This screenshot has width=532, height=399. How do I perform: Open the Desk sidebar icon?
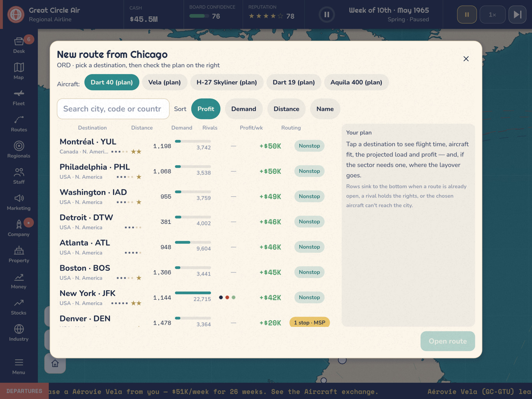coord(19,45)
